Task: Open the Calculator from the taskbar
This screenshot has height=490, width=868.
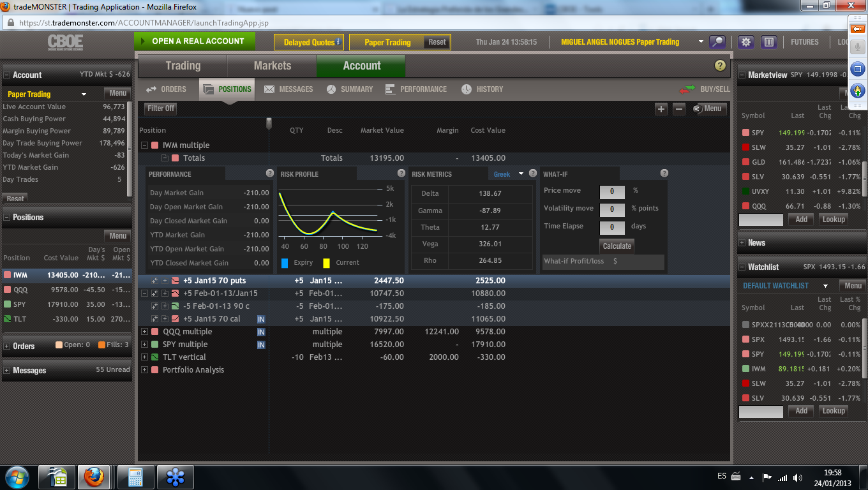Action: 135,477
